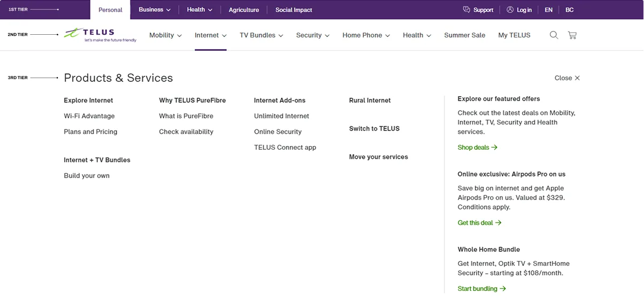Expand the Mobility menu
Screen dimensions: 644x307
165,35
